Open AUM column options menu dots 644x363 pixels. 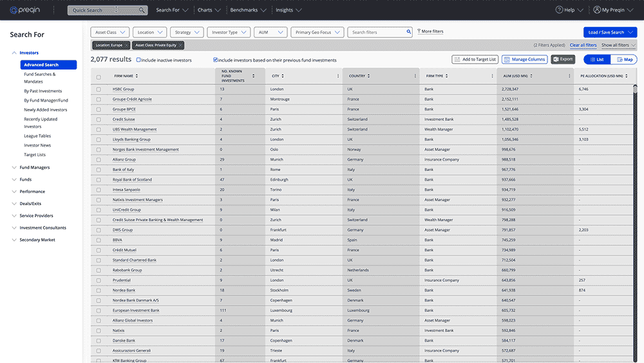coord(569,76)
